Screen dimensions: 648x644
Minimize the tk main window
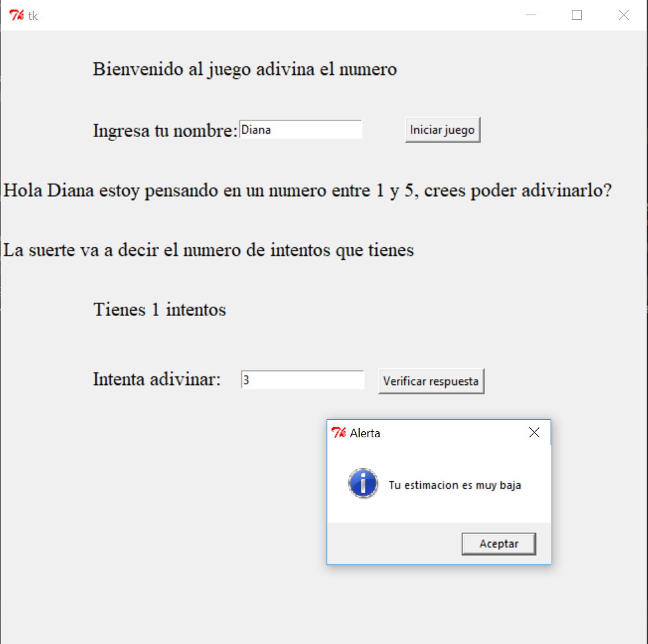531,15
